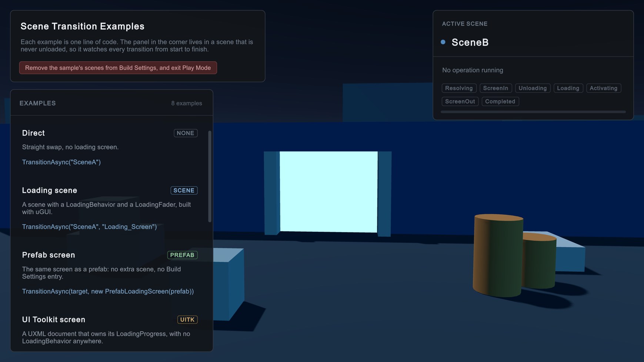Click the ACTIVE SCENE header label
Screen dimensions: 644x362
[x=465, y=24]
